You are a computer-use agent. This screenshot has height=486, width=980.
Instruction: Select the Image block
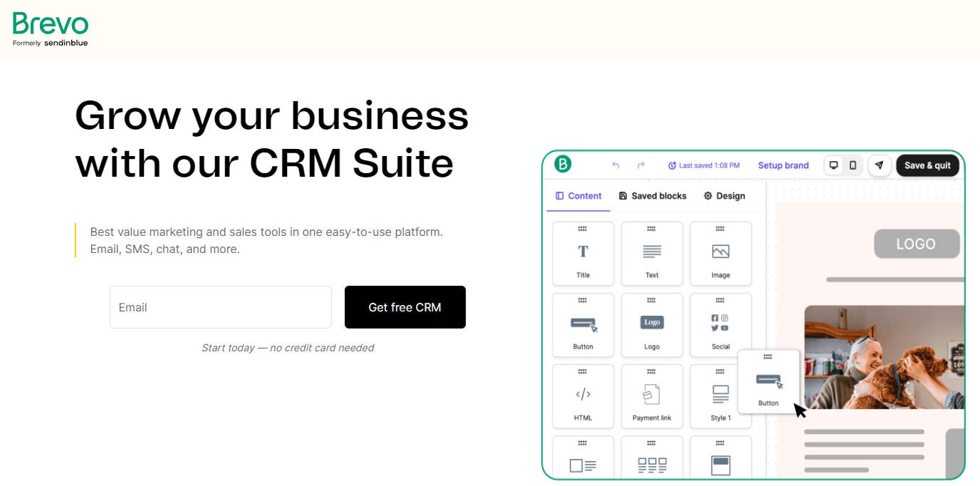721,254
